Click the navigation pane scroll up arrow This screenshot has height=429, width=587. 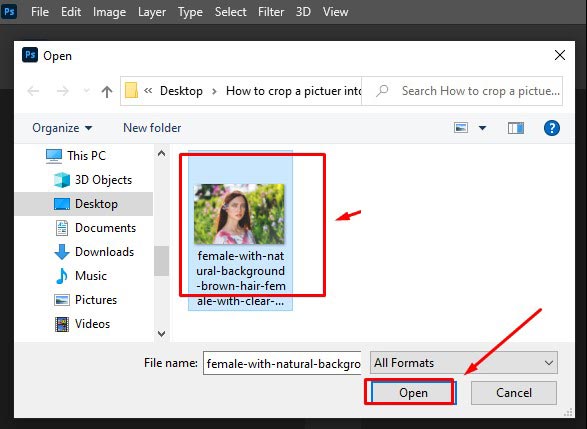click(x=161, y=153)
